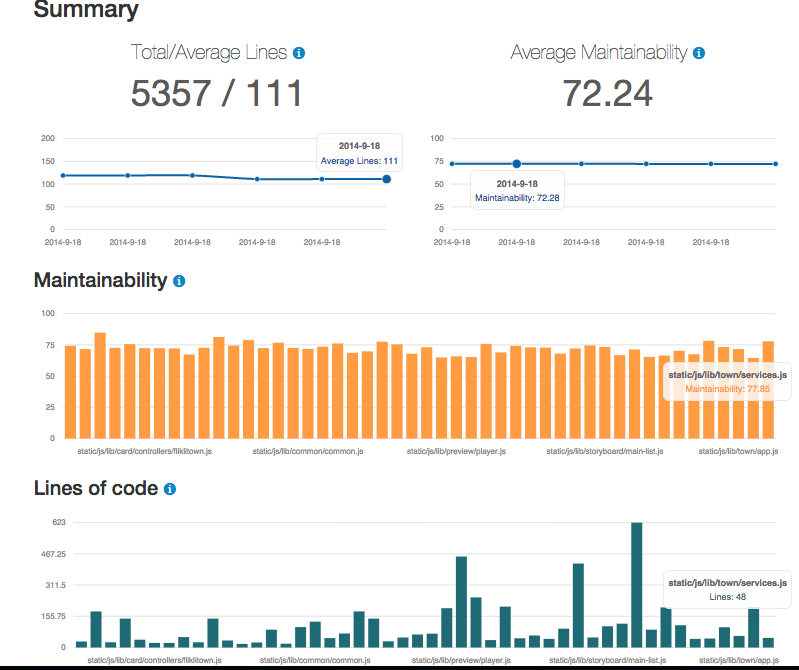Click the Lines: 48 tooltip text
The image size is (799, 670).
coord(727,597)
